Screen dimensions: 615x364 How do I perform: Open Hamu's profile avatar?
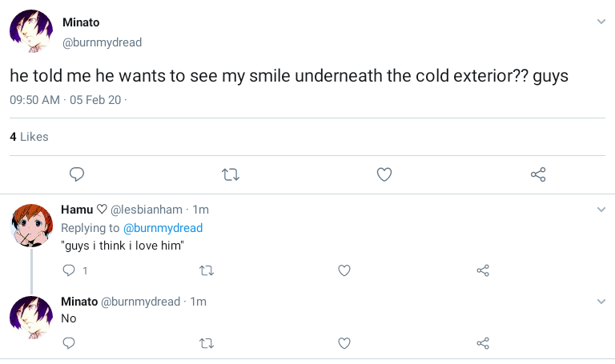click(x=30, y=224)
